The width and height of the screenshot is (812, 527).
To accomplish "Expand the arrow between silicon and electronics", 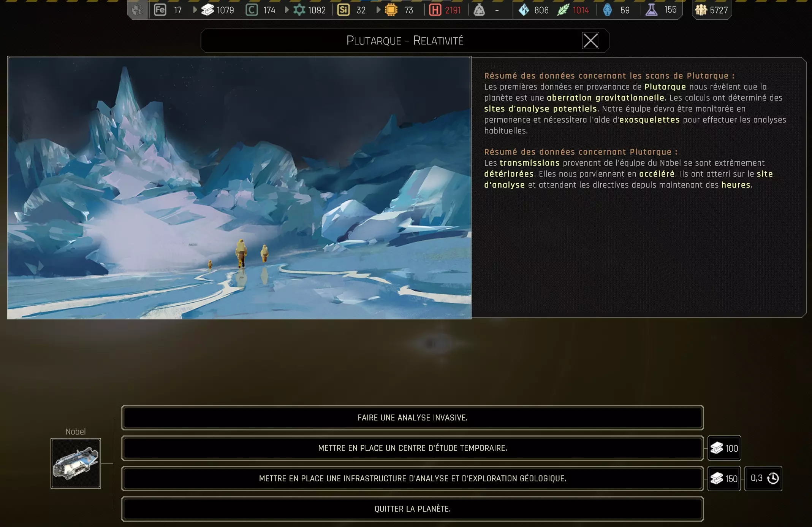I will point(378,10).
